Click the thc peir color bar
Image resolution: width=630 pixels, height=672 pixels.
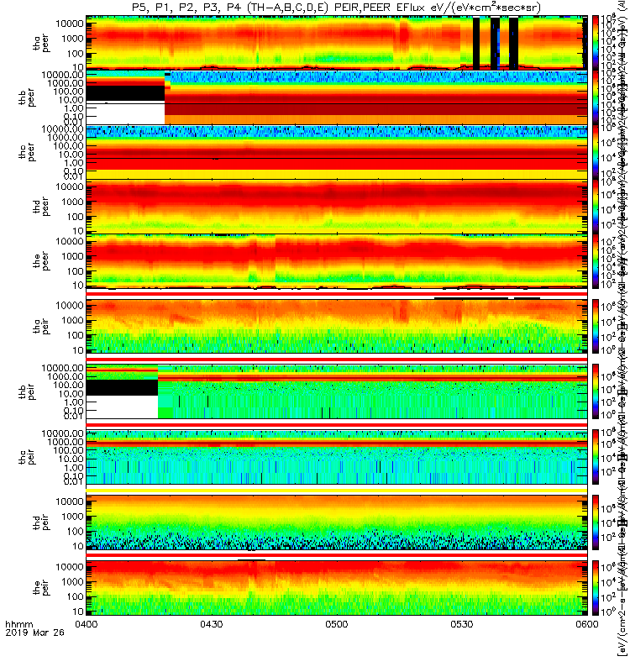[x=596, y=457]
